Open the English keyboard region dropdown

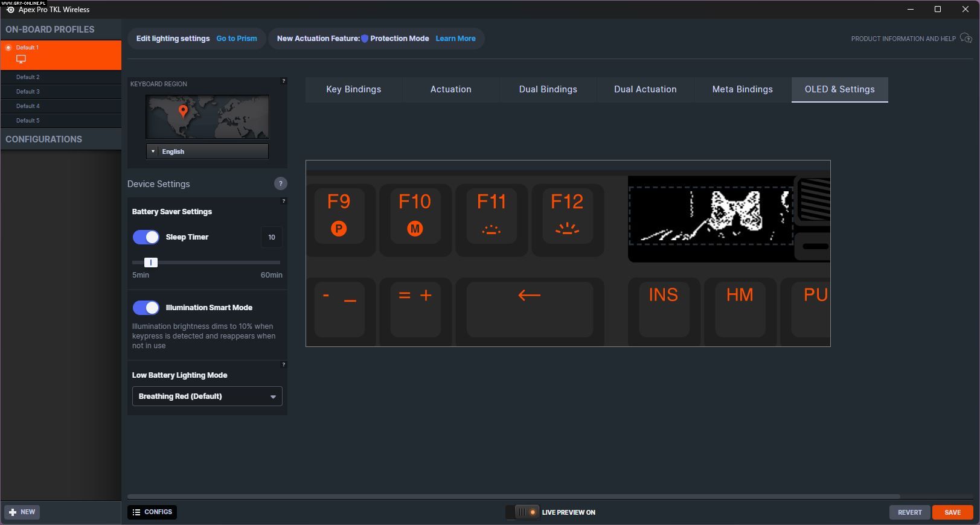coord(207,151)
